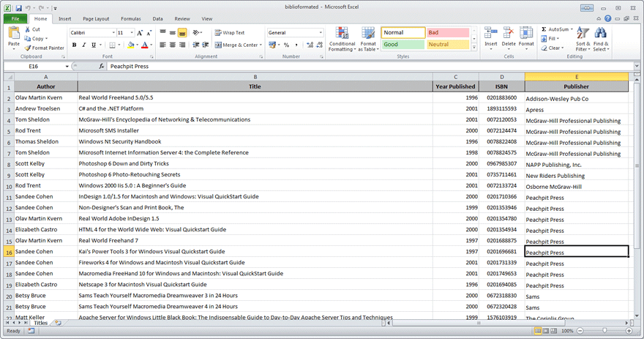Open the Clear dropdown

552,48
